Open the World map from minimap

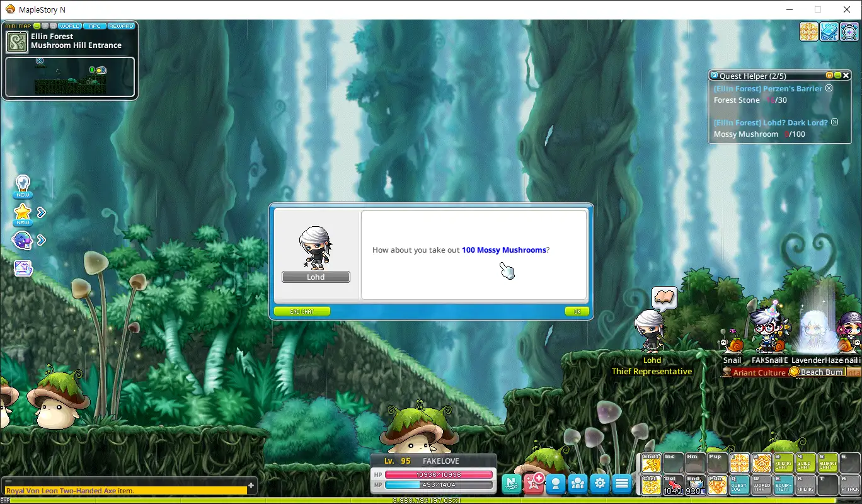[70, 26]
